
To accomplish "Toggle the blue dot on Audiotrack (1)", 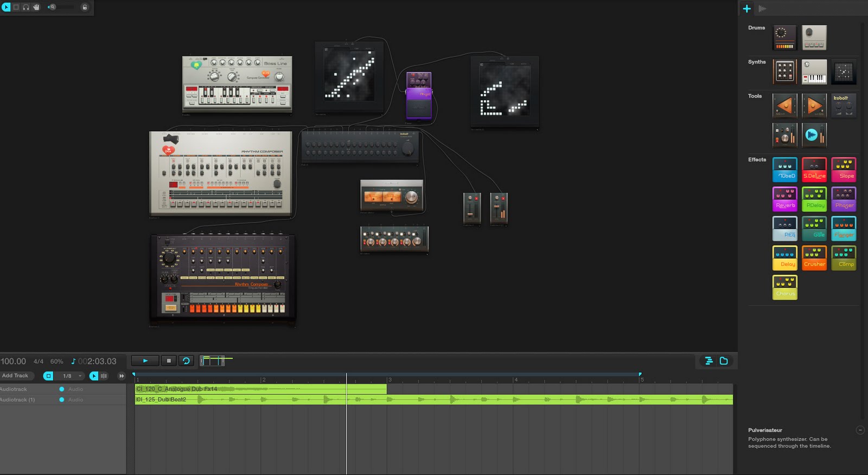I will [x=62, y=400].
